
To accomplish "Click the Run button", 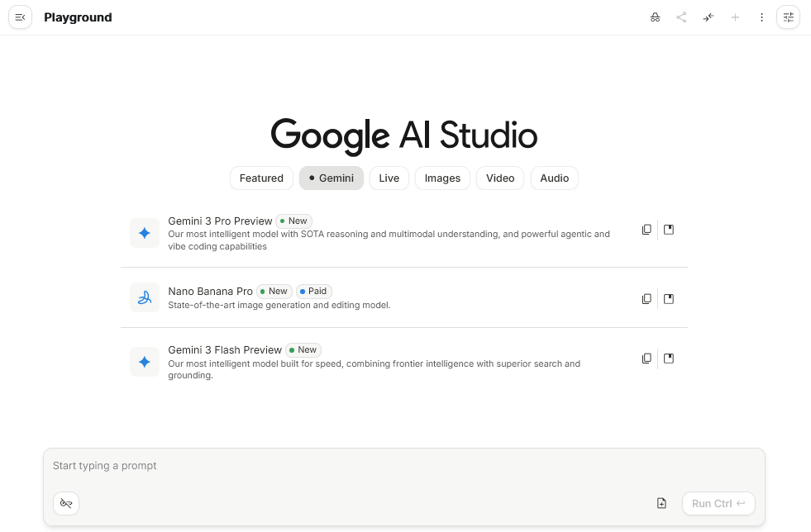I will [718, 503].
